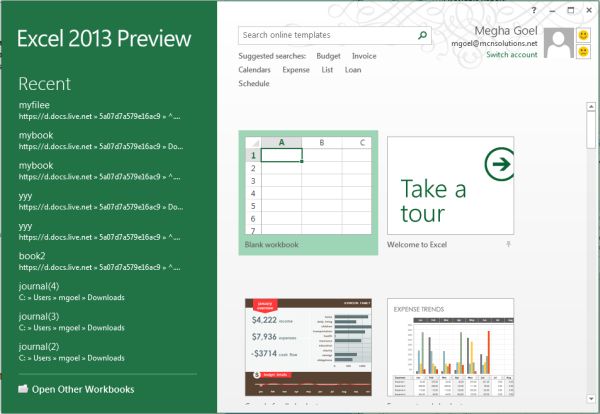Open recent yyy with ^... path
The image size is (600, 414).
(99, 231)
